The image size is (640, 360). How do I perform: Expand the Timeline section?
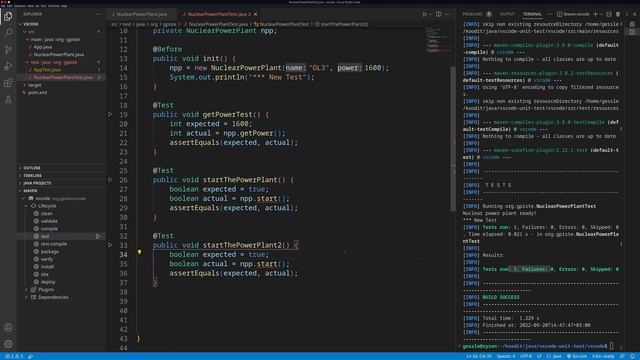click(x=32, y=176)
